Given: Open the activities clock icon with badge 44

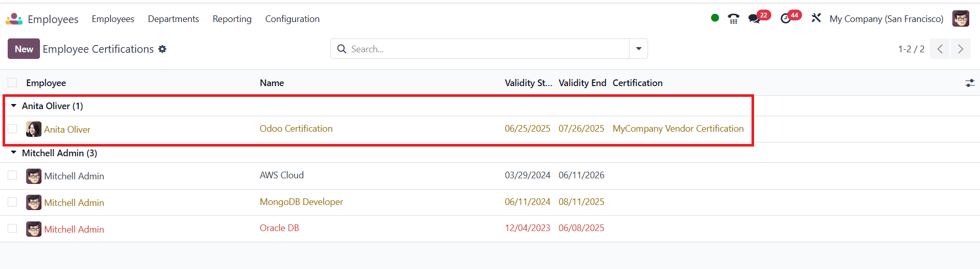Looking at the screenshot, I should click(x=785, y=19).
